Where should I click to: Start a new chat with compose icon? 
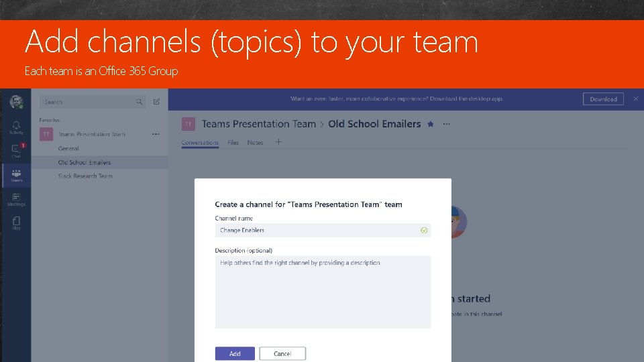156,101
